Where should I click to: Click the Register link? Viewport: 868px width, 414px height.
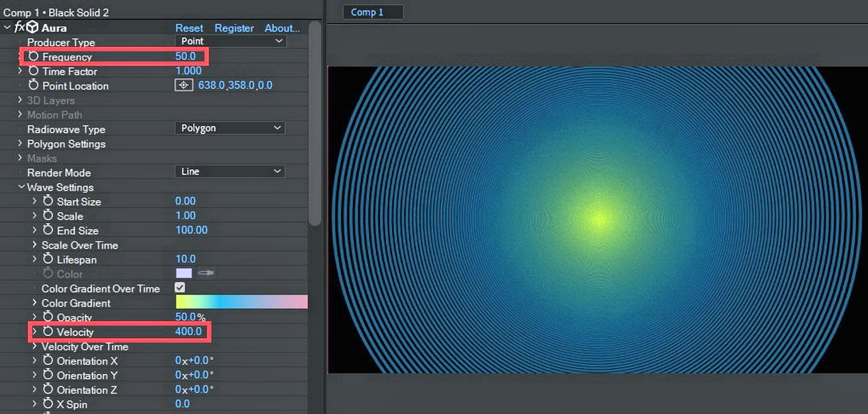(x=234, y=28)
